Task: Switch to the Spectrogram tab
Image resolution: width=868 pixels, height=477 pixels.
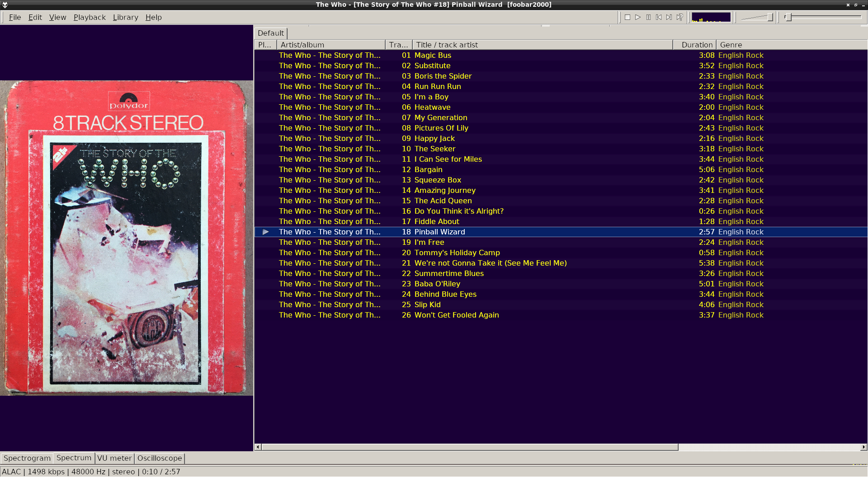Action: coord(27,458)
